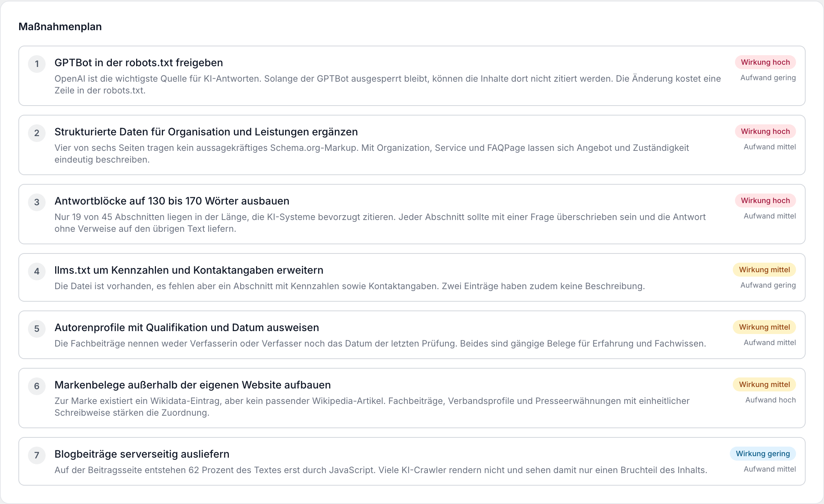Click 'Wirkung mittel' badge on Markenbelege card
This screenshot has height=504, width=824.
[764, 384]
